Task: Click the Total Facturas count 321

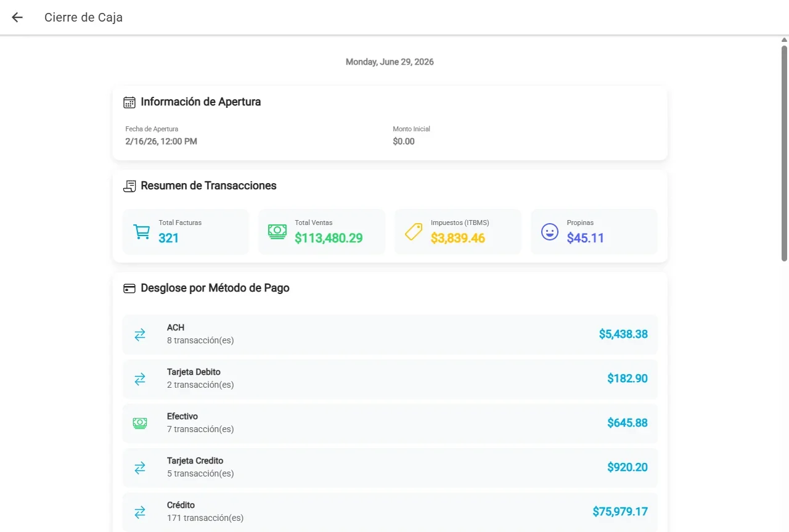Action: coord(169,238)
